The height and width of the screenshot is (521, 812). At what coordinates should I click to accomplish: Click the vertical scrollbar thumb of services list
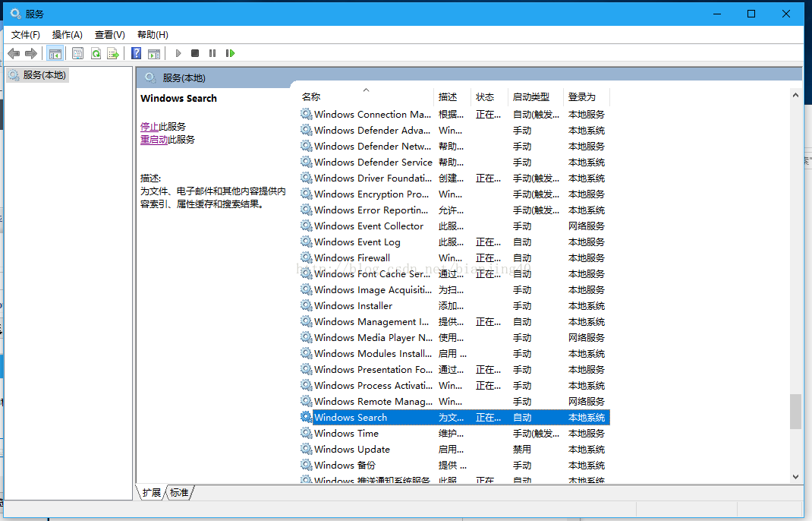click(x=795, y=412)
